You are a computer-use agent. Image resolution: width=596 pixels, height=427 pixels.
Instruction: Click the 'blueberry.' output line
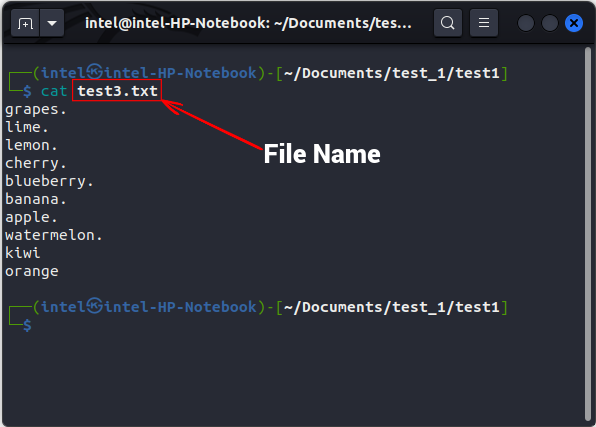(x=49, y=181)
